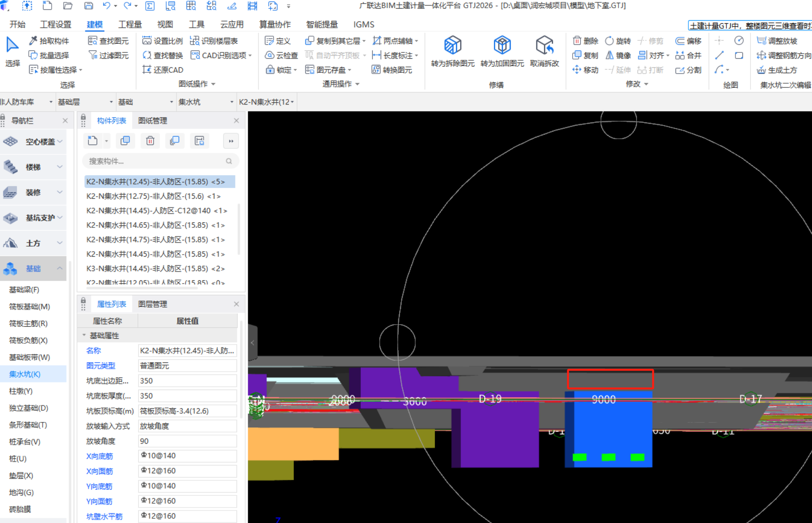Click the 转为加固图元 cube icon
This screenshot has width=812, height=523.
pyautogui.click(x=502, y=45)
